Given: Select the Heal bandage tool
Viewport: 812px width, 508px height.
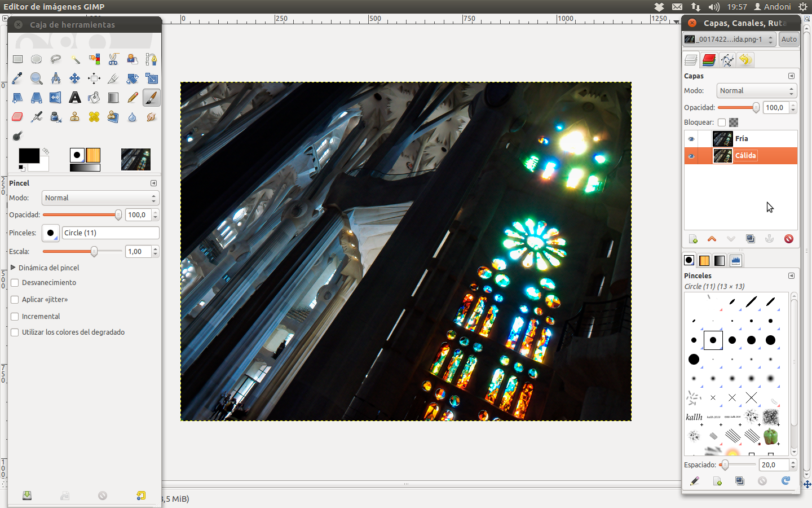Looking at the screenshot, I should tap(94, 117).
